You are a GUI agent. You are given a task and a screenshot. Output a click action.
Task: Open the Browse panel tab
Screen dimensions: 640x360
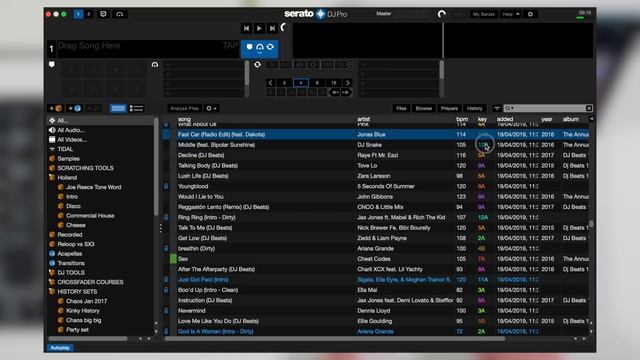pyautogui.click(x=424, y=108)
